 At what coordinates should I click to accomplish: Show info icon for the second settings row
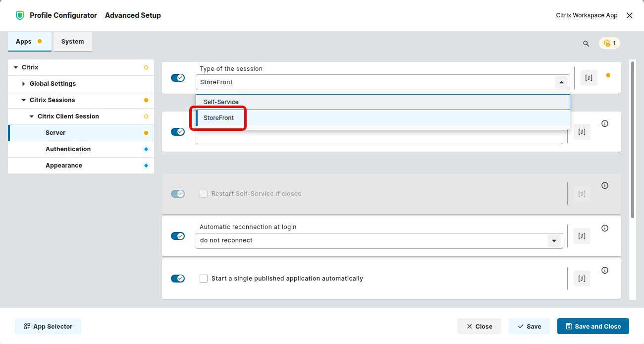point(605,124)
